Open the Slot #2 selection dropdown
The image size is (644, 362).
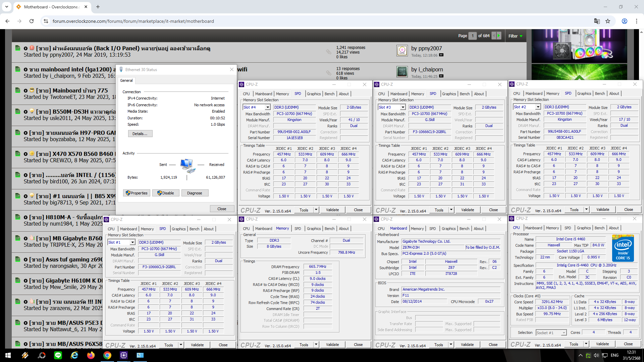[538, 107]
